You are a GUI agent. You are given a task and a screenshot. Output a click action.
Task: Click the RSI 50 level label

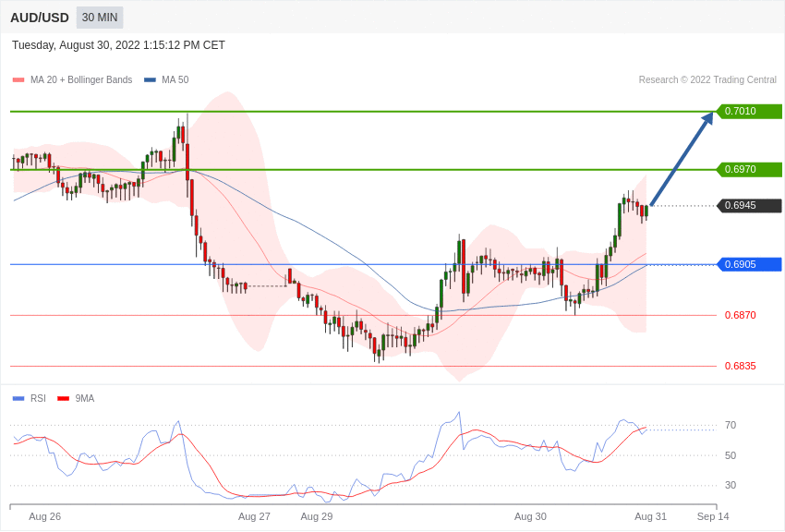tap(731, 455)
